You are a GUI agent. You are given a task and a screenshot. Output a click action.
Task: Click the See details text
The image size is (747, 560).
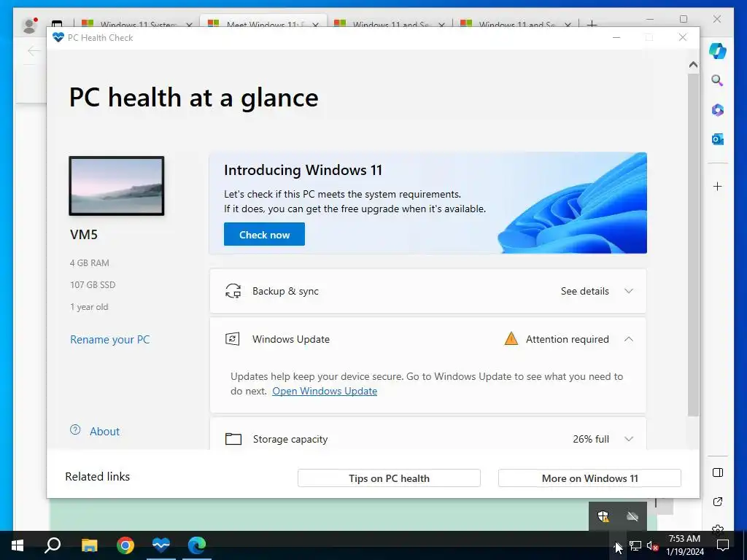(x=584, y=291)
